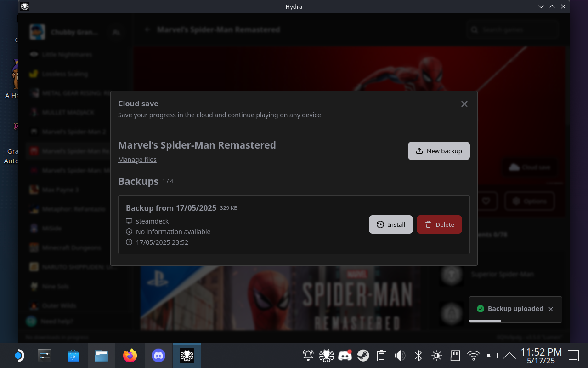Open the Manage files link
This screenshot has height=368, width=588.
[137, 160]
